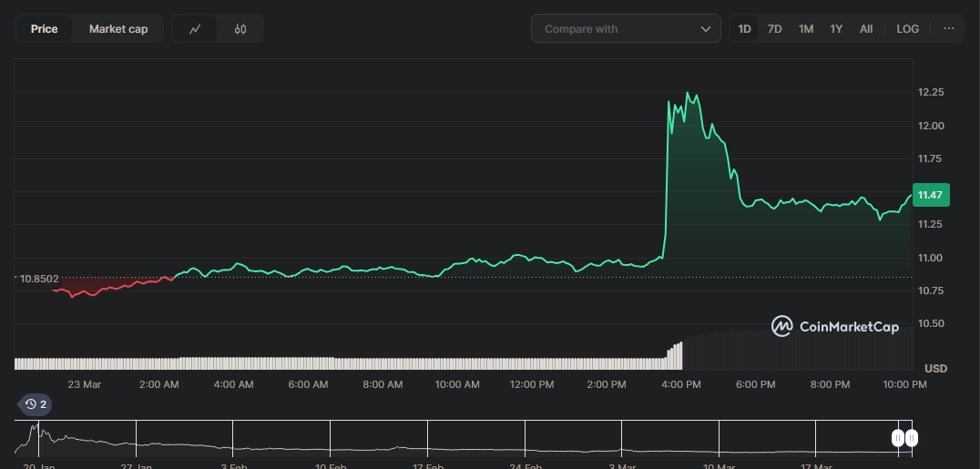Click the 8:00 PM time label
The image size is (980, 469).
click(x=831, y=384)
